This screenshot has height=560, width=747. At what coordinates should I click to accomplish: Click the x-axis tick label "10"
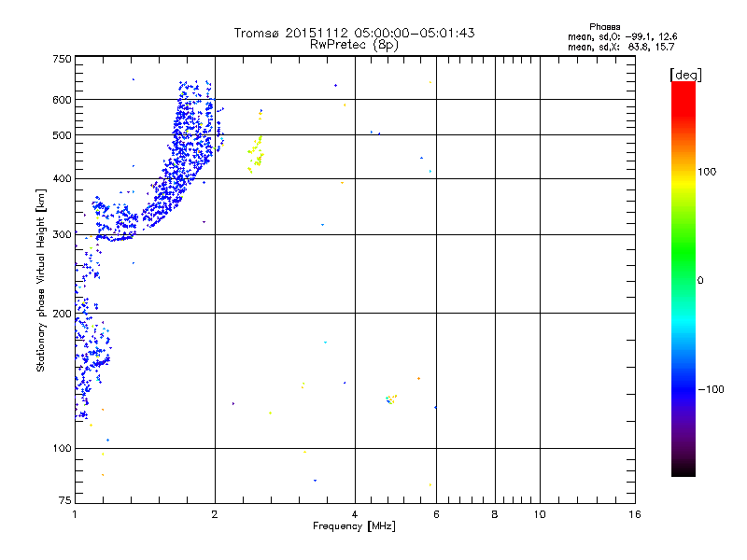540,514
